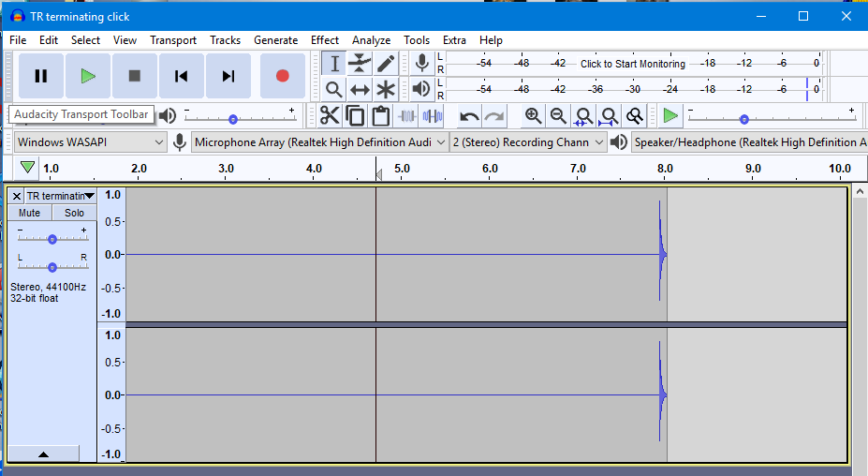Image resolution: width=868 pixels, height=476 pixels.
Task: Start recording with the red Record button
Action: point(283,76)
